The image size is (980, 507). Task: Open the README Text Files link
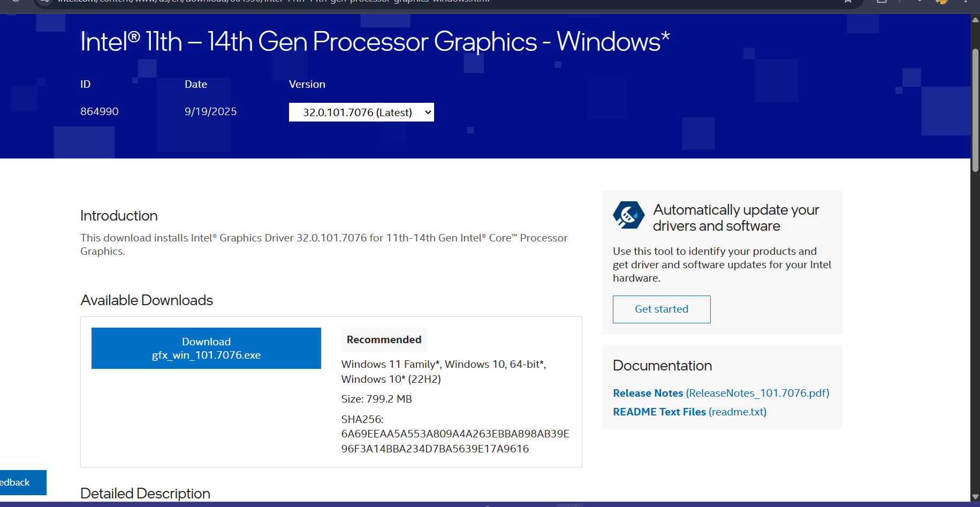pyautogui.click(x=689, y=412)
